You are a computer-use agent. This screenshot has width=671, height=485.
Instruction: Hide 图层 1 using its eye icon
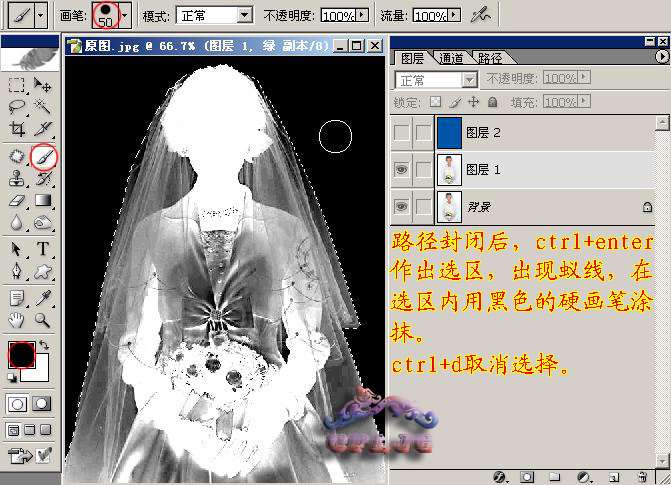pos(402,170)
